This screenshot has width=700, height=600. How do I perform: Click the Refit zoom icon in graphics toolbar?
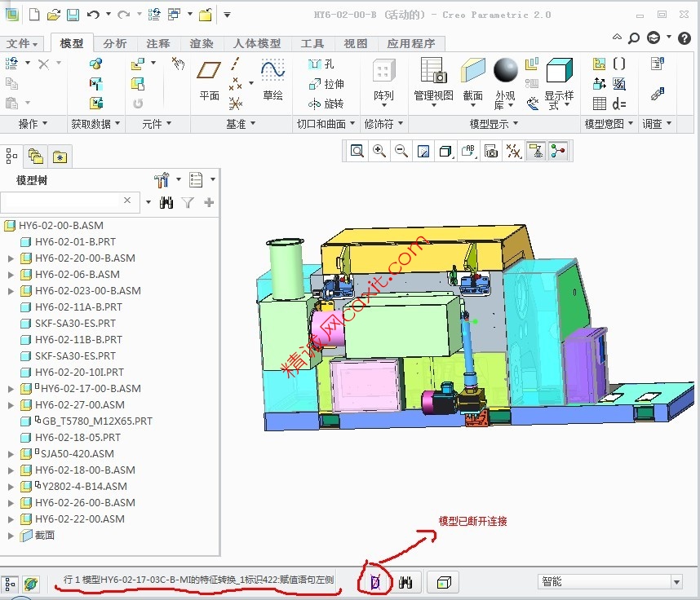(x=357, y=152)
